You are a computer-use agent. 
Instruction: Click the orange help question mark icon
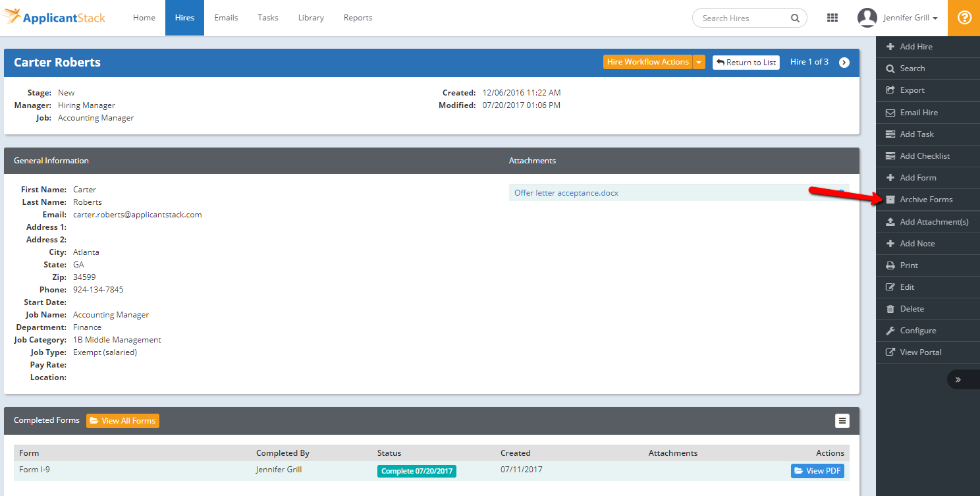click(964, 18)
